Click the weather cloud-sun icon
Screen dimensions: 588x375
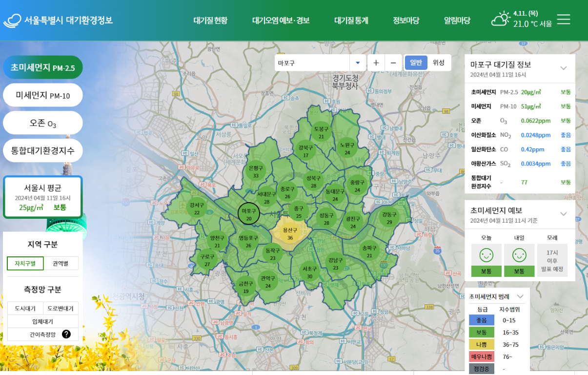pos(501,20)
